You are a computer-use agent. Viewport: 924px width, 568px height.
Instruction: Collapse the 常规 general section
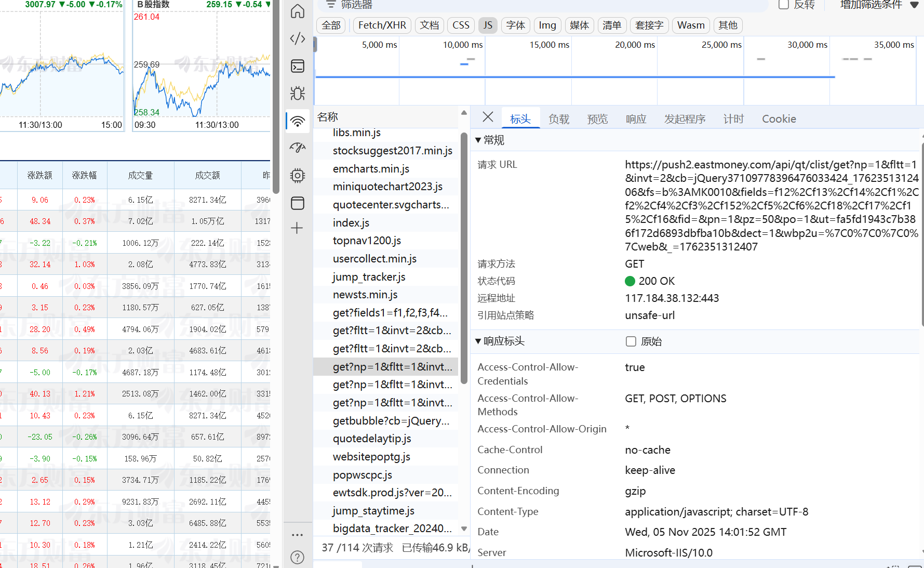coord(478,140)
